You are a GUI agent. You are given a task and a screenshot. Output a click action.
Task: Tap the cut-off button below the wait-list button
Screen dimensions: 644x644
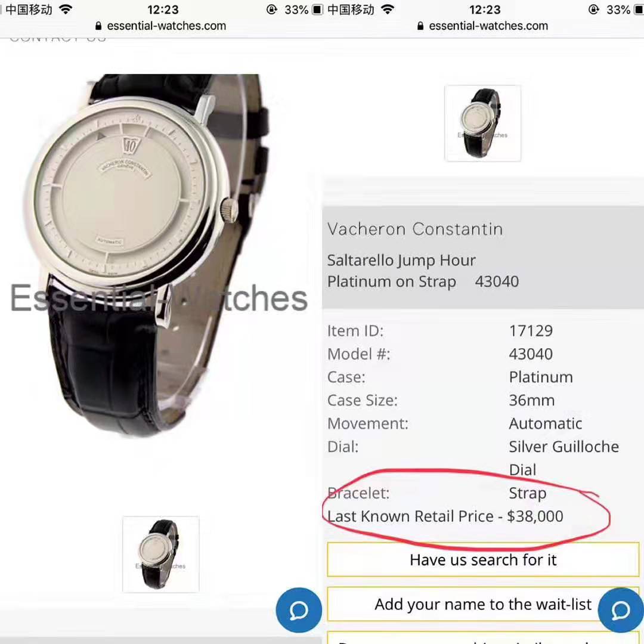483,638
